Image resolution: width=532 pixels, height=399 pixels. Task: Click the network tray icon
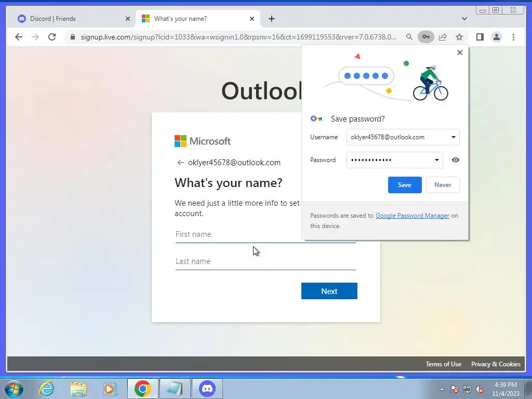point(467,389)
